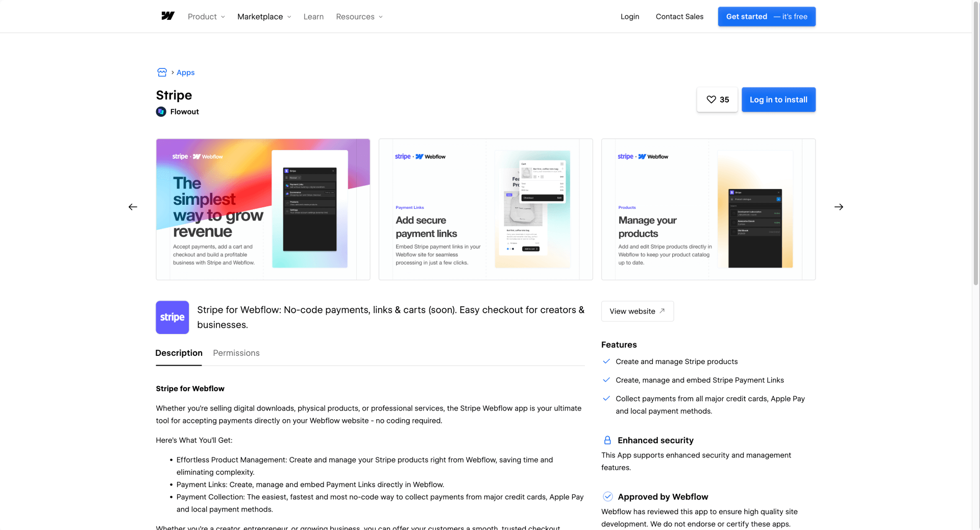Viewport: 980px width, 530px height.
Task: Click checkmark next to Create and manage Stripe products
Action: (606, 361)
